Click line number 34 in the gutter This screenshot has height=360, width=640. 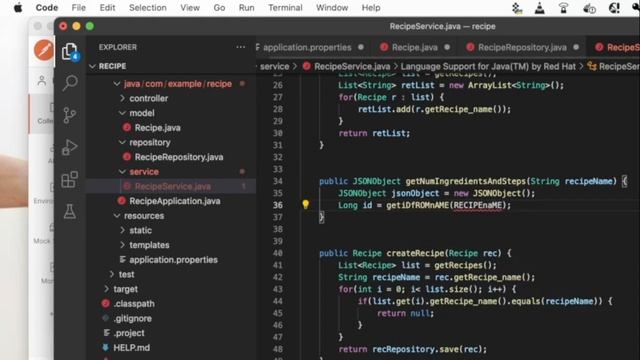tap(278, 181)
